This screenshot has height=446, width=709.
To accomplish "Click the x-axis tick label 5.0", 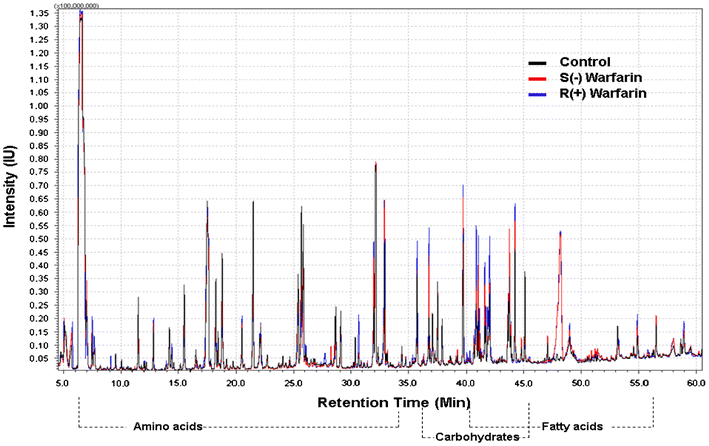I will coord(62,383).
